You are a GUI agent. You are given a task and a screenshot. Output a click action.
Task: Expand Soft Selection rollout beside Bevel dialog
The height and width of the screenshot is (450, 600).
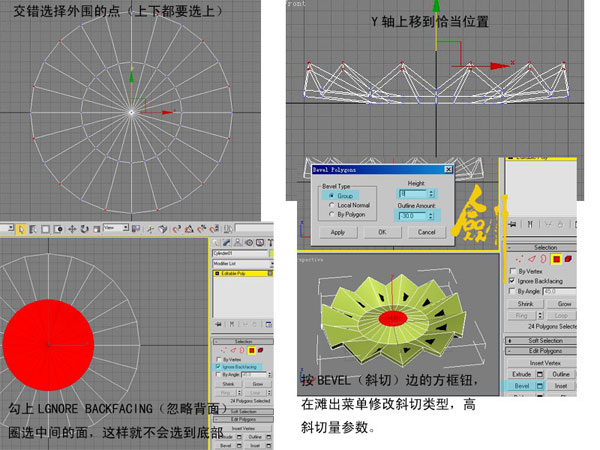pyautogui.click(x=541, y=340)
